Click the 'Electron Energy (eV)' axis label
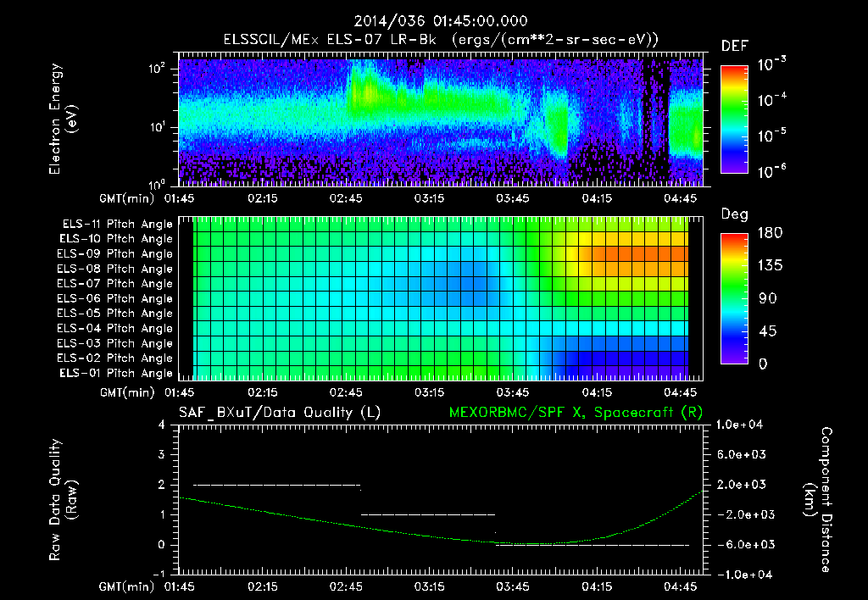 pyautogui.click(x=63, y=119)
